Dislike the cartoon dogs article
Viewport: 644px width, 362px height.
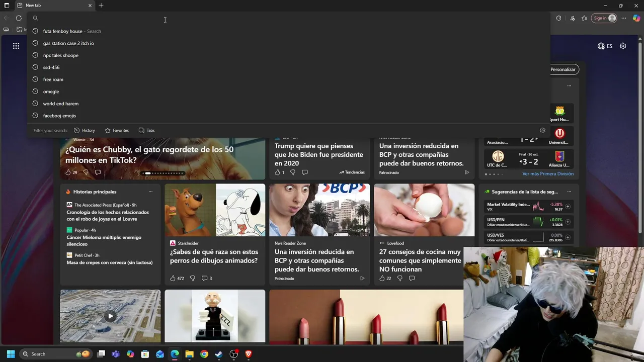point(192,278)
